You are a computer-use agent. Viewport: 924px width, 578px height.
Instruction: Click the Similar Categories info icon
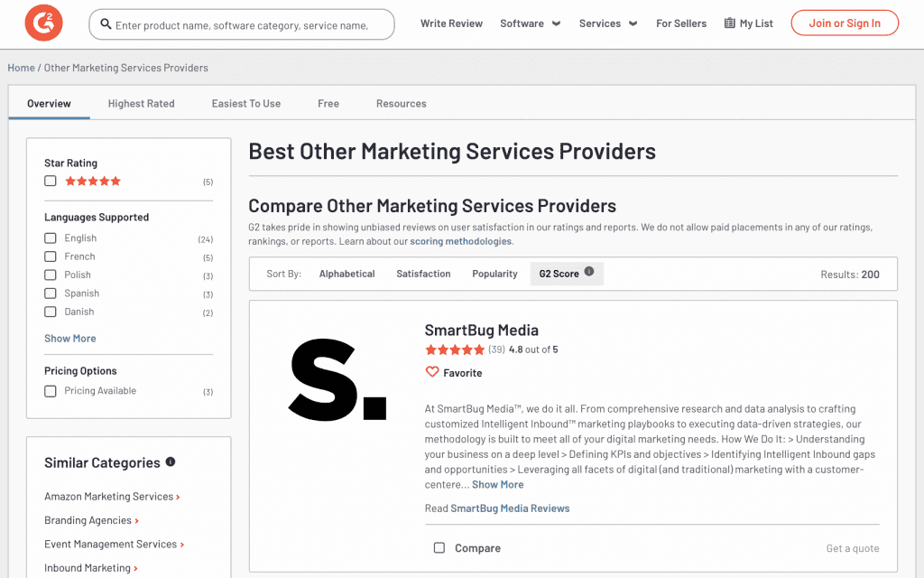click(171, 461)
